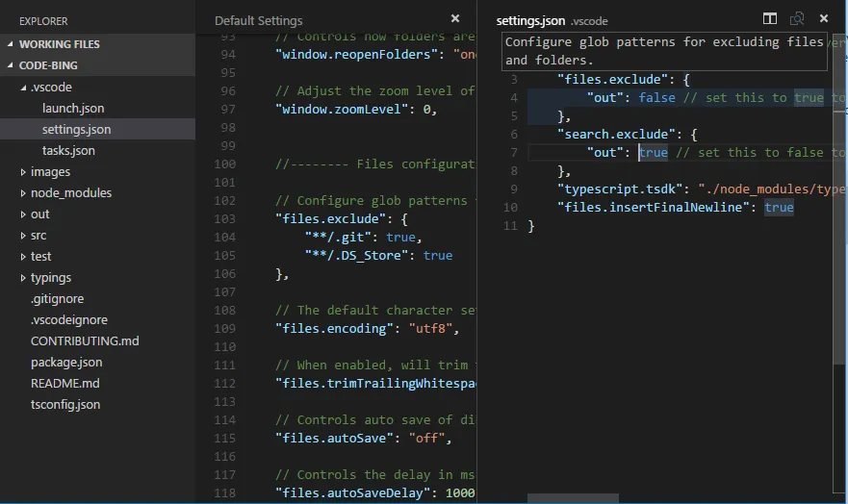848x504 pixels.
Task: Open the .gitignore file
Action: tap(57, 299)
